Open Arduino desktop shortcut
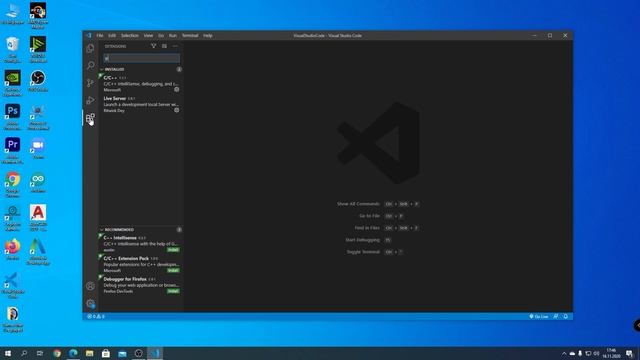Image resolution: width=640 pixels, height=360 pixels. [38, 182]
